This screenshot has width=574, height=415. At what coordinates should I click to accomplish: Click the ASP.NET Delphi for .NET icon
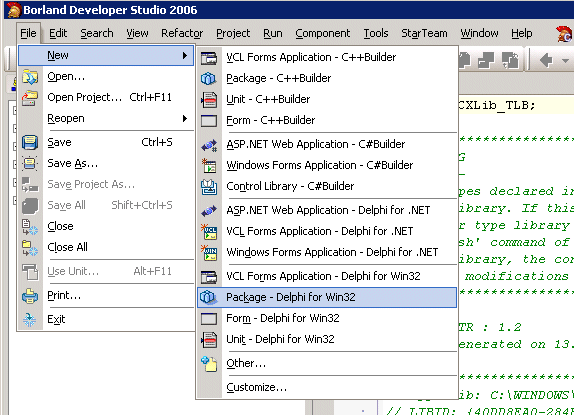tap(209, 211)
